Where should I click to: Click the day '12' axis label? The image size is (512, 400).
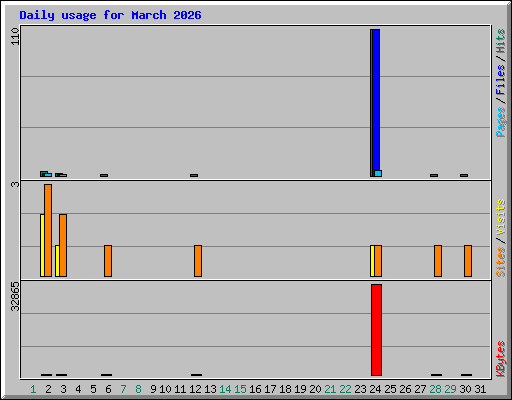click(195, 389)
